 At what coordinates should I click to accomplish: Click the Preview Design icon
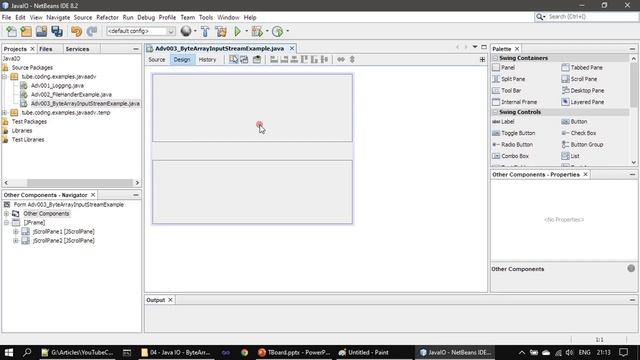pos(257,60)
